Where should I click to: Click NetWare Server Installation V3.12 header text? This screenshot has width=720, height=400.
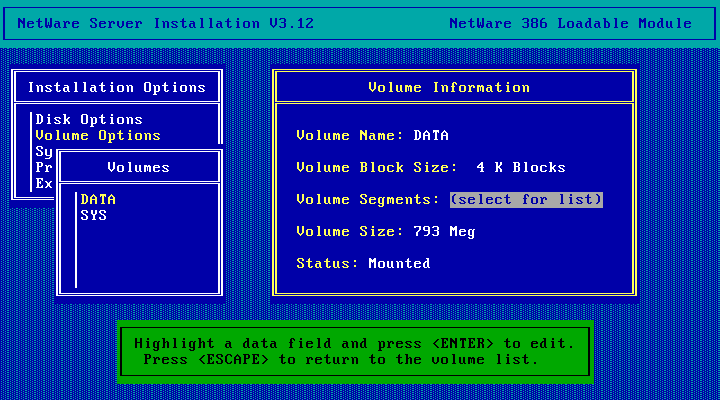165,23
